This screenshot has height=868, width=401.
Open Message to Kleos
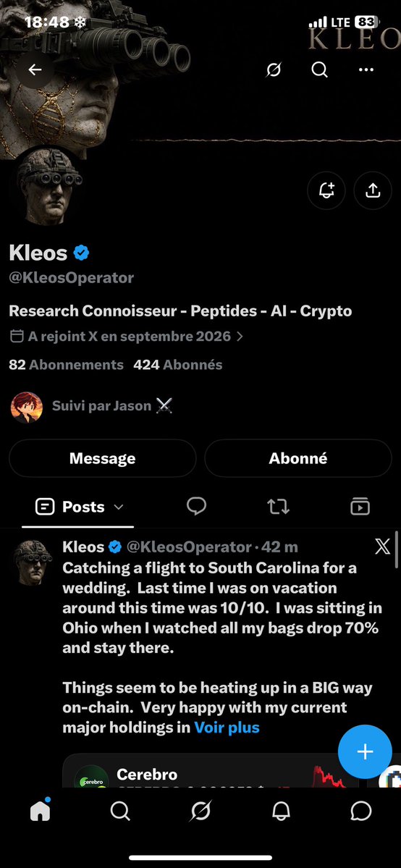[103, 458]
